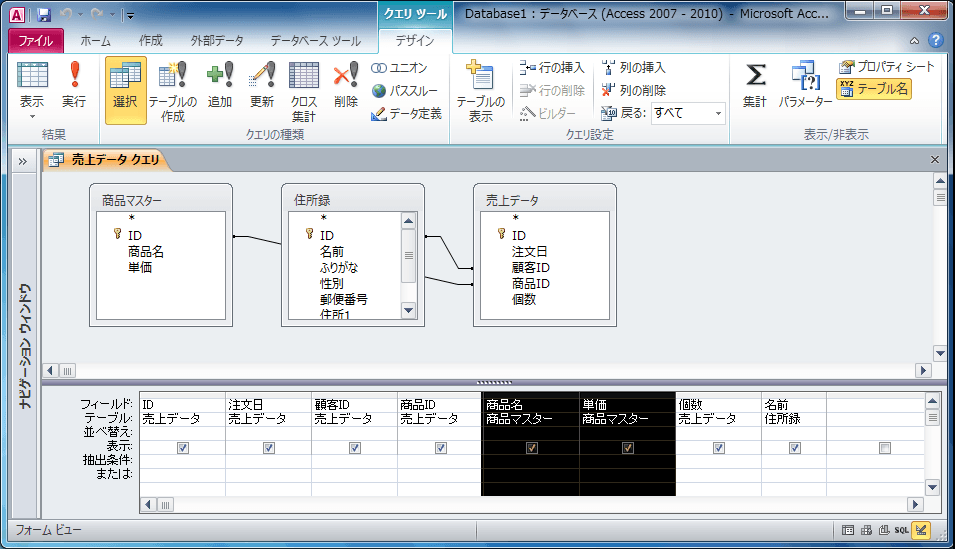Click scroll down arrow in 住所録 field list

[409, 310]
